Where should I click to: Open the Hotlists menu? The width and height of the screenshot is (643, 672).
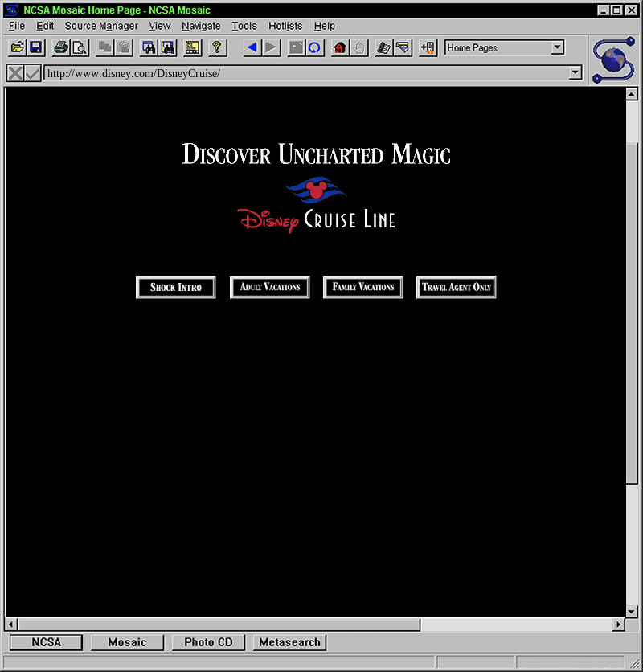(285, 26)
